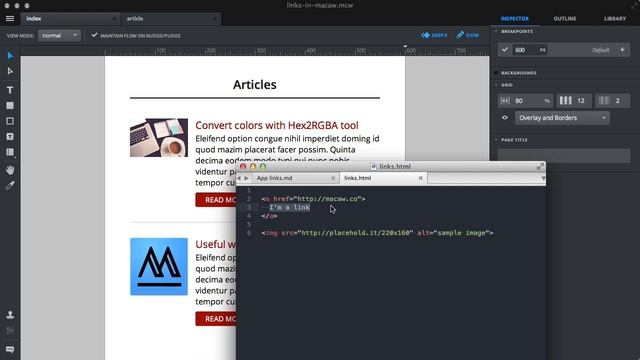The width and height of the screenshot is (640, 360).
Task: Go forward with the editor right arrow
Action: 246,178
